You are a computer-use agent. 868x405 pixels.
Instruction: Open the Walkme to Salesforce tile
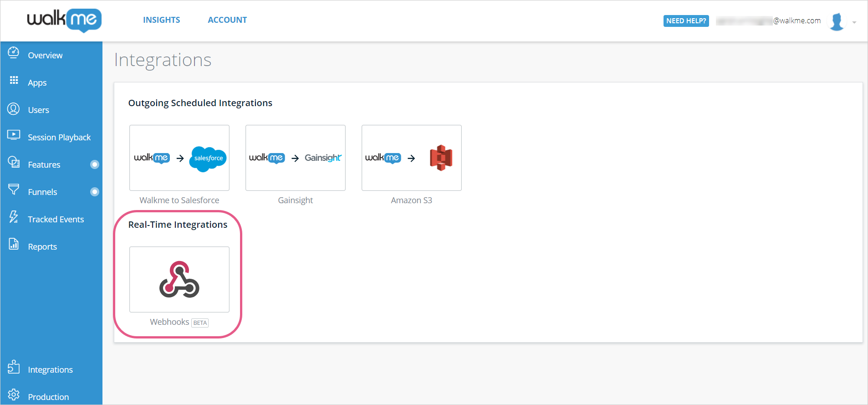[179, 158]
